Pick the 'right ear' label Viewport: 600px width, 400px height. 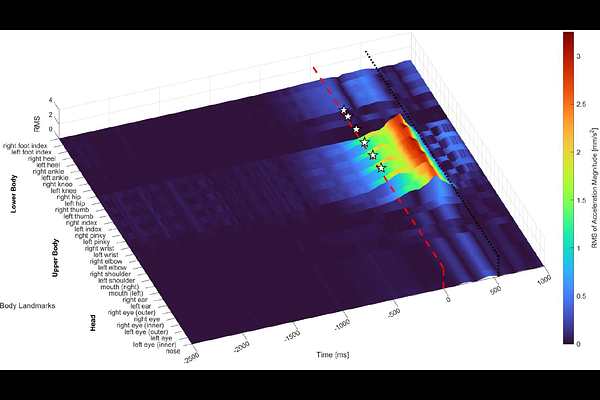pos(135,300)
